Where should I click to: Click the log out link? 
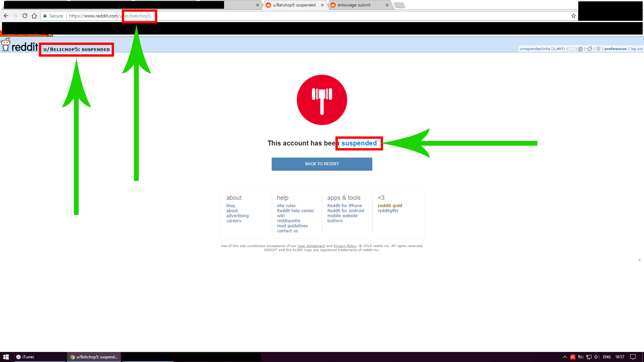(x=637, y=49)
